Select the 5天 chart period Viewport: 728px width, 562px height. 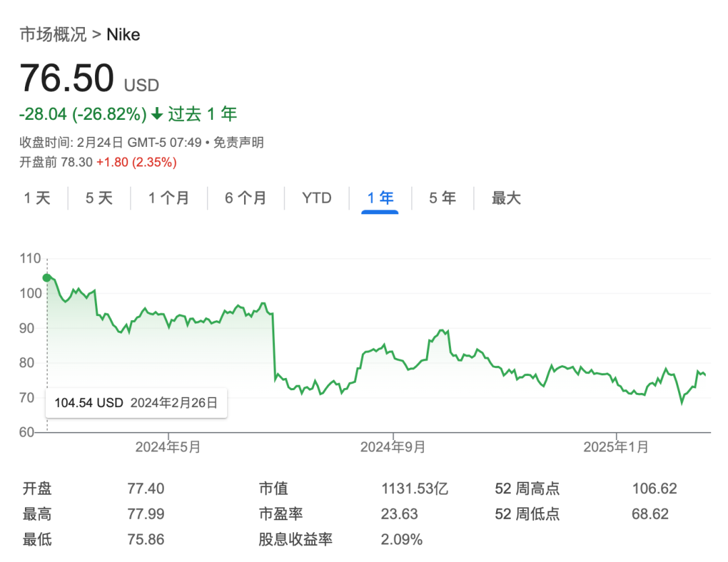pos(98,198)
